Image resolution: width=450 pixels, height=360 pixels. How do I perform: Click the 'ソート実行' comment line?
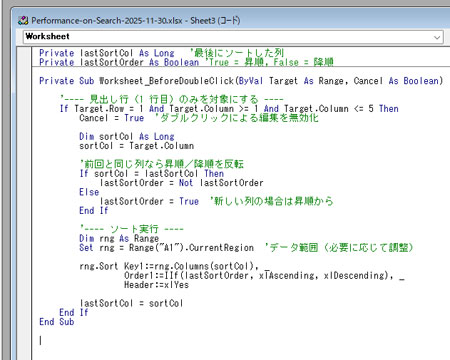pos(131,229)
